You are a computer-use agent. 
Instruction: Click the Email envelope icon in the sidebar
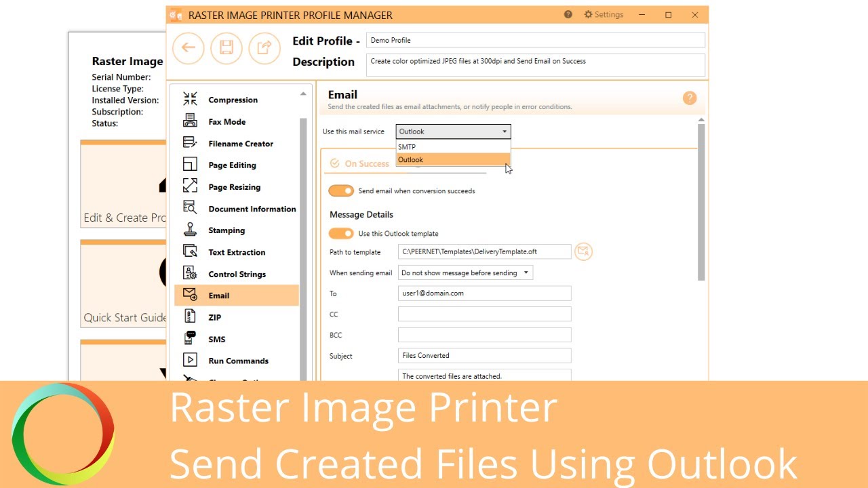[190, 295]
